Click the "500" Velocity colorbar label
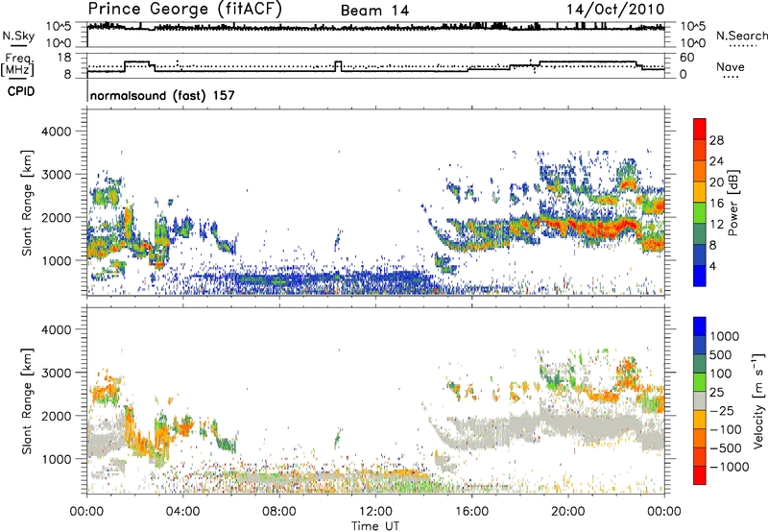Screen dimensions: 768x532 pos(721,355)
